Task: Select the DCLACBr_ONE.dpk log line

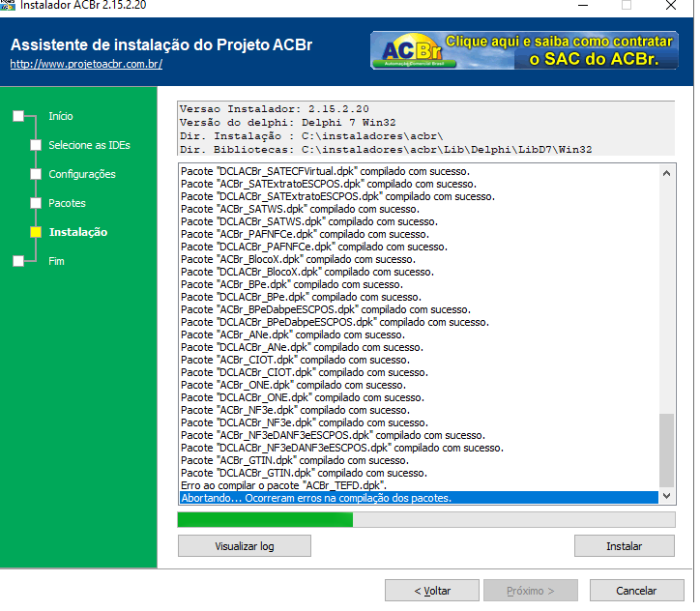Action: [x=419, y=397]
